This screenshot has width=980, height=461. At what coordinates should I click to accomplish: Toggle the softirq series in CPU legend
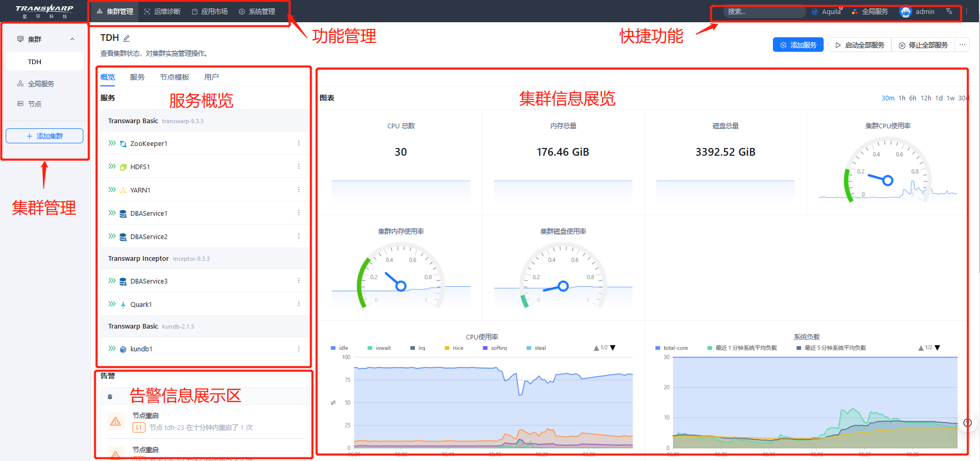[x=495, y=348]
